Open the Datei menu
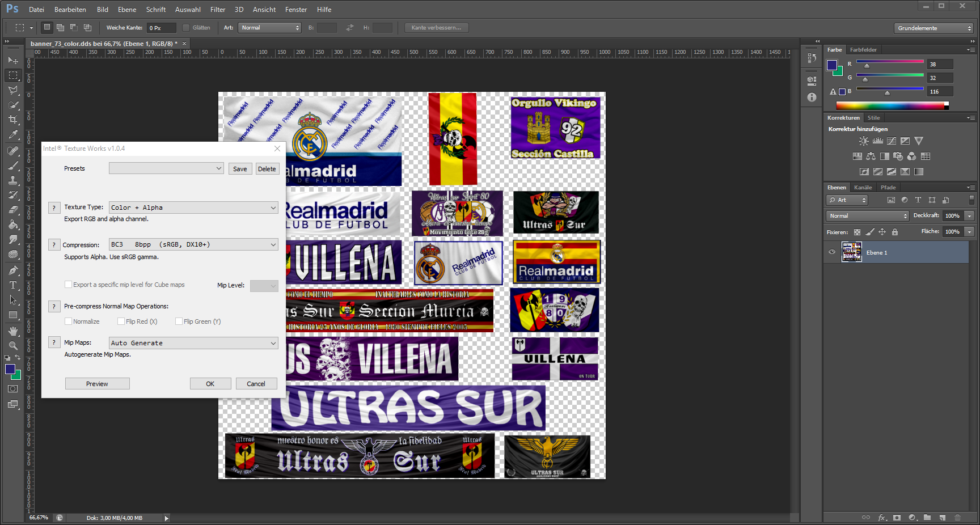This screenshot has height=525, width=980. (x=36, y=10)
